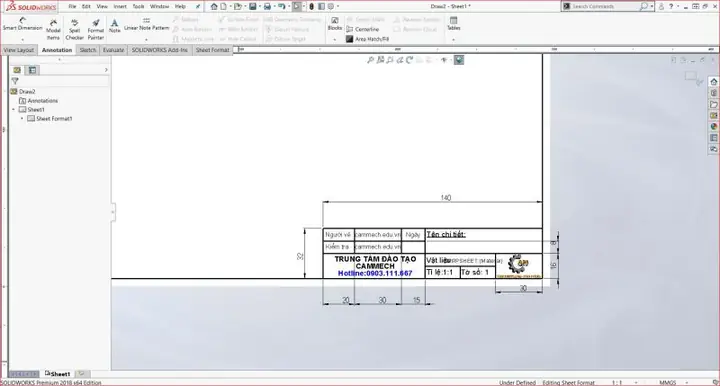This screenshot has width=720, height=386.
Task: Switch to the Evaluate tab
Action: tap(113, 50)
